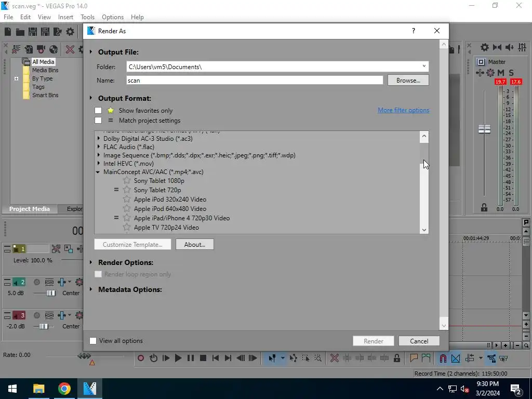Screen dimensions: 532x399
Task: Open the Folder path dropdown
Action: (424, 66)
